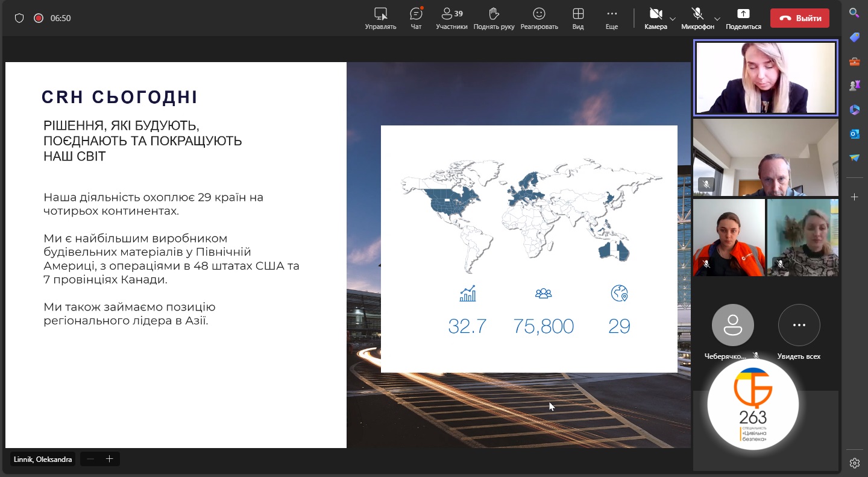This screenshot has width=868, height=477.
Task: Change layout using the Вид button
Action: pyautogui.click(x=578, y=19)
